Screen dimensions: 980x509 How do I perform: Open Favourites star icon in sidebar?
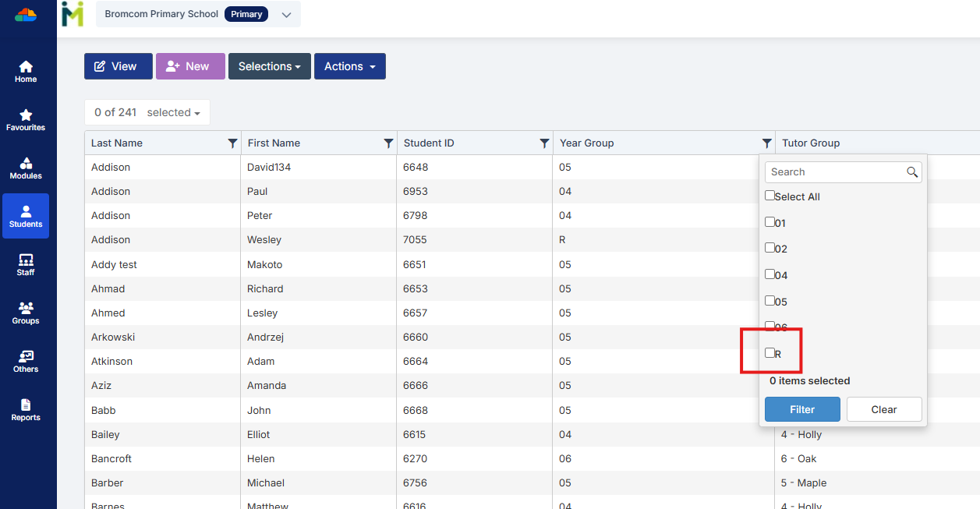26,116
